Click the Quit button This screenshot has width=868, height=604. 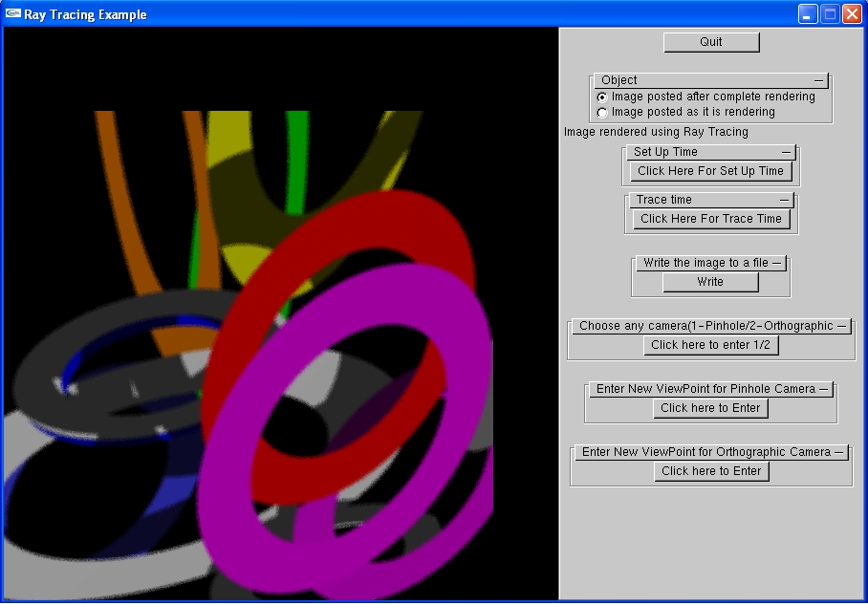tap(711, 42)
